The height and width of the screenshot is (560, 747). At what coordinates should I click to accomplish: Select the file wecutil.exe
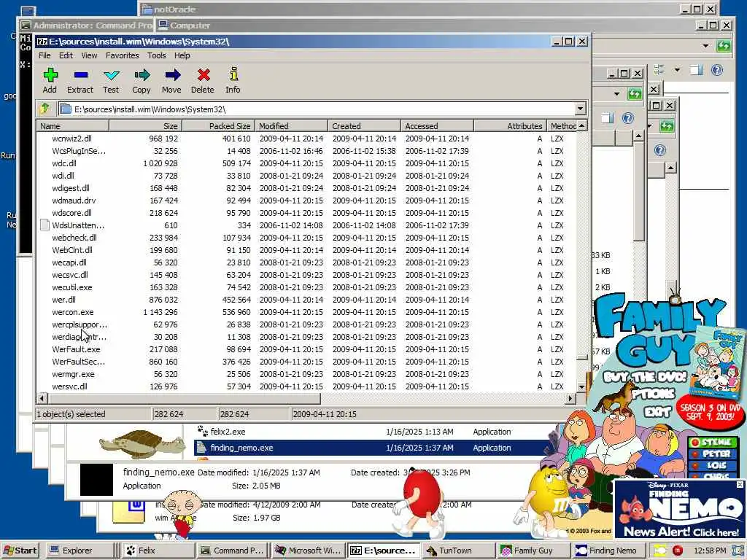tap(72, 287)
